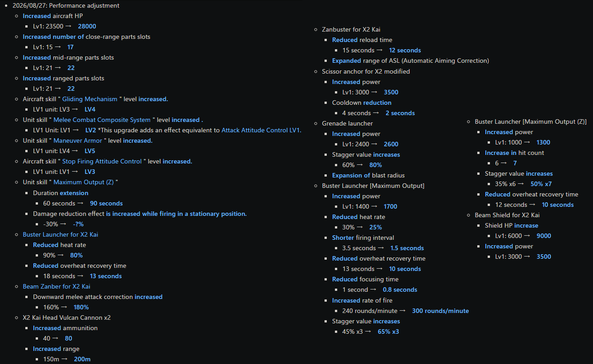Click the Buster Launcher [Maximum Output] entry
The width and height of the screenshot is (593, 364).
(x=373, y=186)
